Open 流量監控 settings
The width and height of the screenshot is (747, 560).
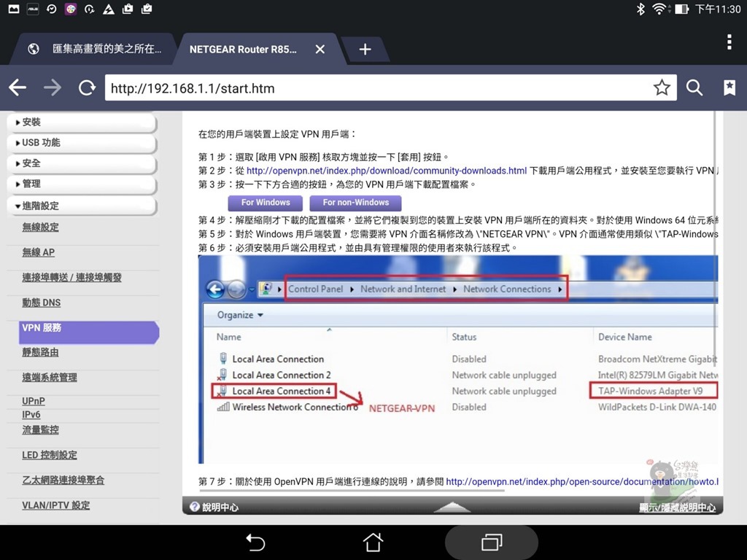(x=41, y=430)
